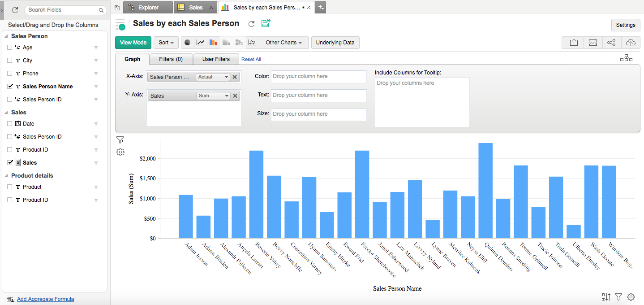
Task: Remove the Sales column from Y-axis
Action: tap(235, 96)
